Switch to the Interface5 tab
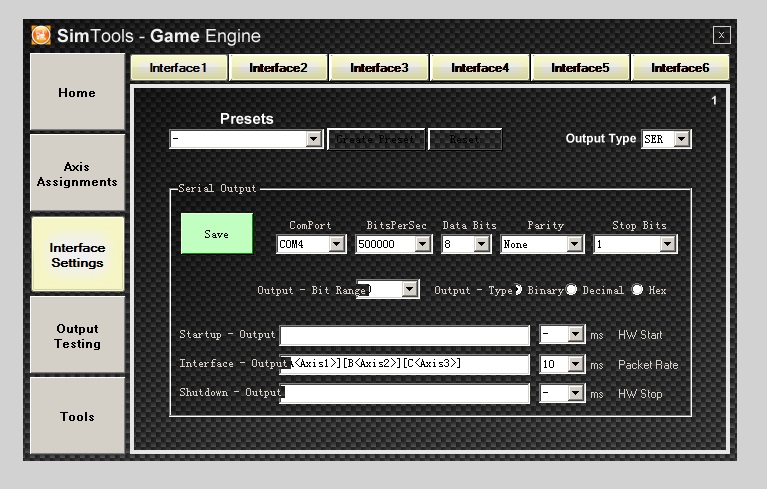This screenshot has height=489, width=767. 580,67
